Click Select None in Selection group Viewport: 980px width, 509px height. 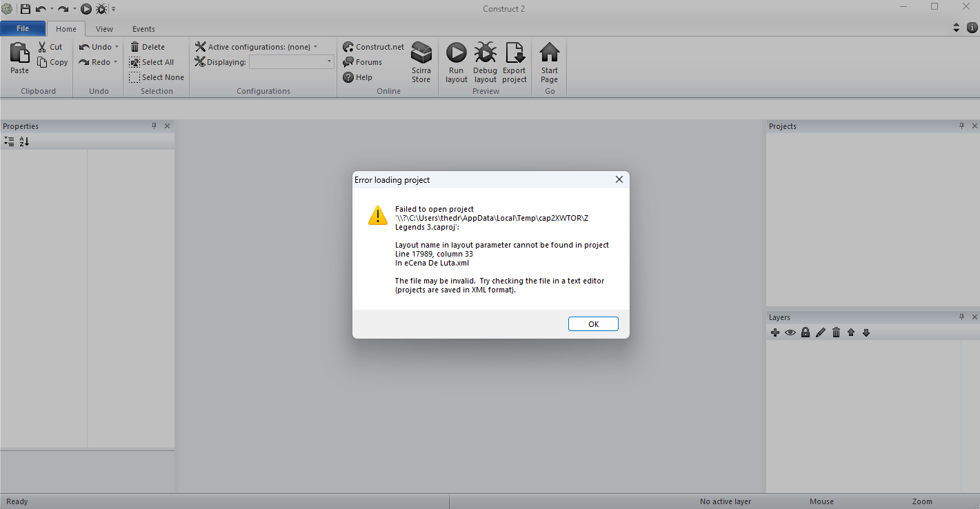157,77
